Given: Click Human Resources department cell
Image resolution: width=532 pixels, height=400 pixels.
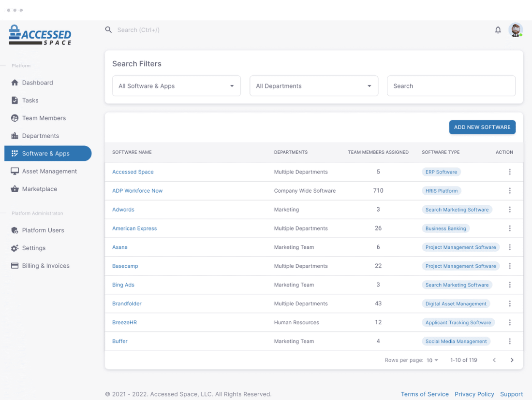Looking at the screenshot, I should [x=296, y=322].
